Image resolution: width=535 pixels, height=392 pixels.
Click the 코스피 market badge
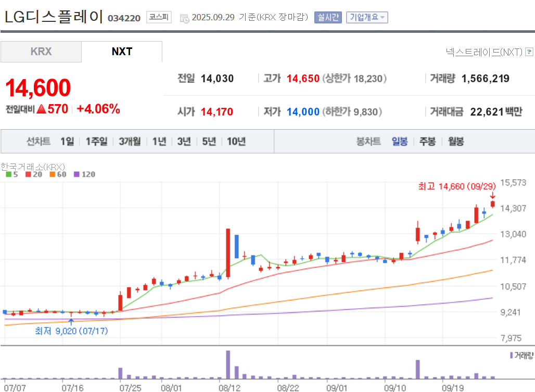point(159,17)
